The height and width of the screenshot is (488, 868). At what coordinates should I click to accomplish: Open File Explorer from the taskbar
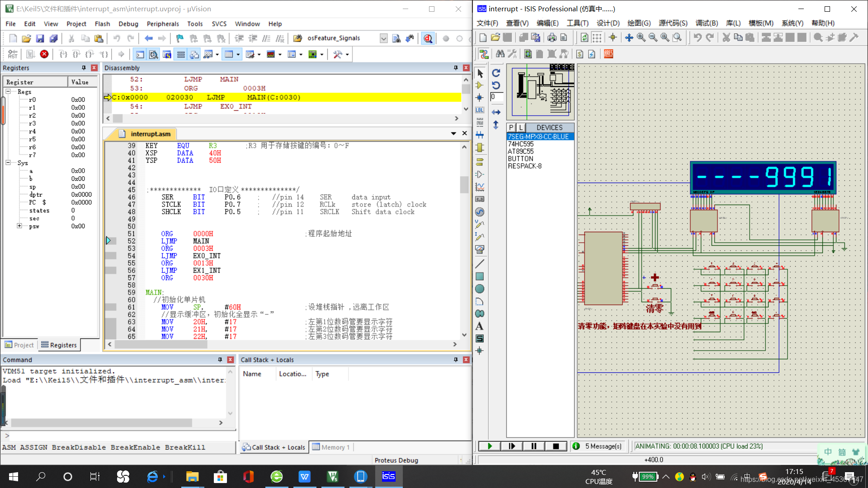[x=192, y=477]
